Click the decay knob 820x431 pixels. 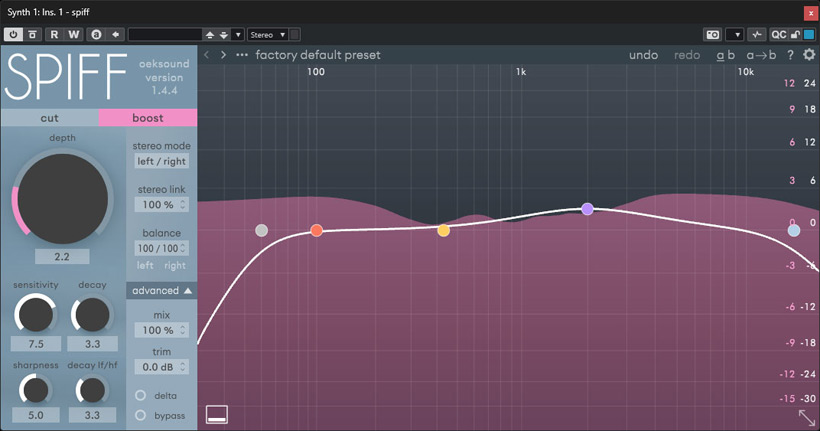point(92,314)
